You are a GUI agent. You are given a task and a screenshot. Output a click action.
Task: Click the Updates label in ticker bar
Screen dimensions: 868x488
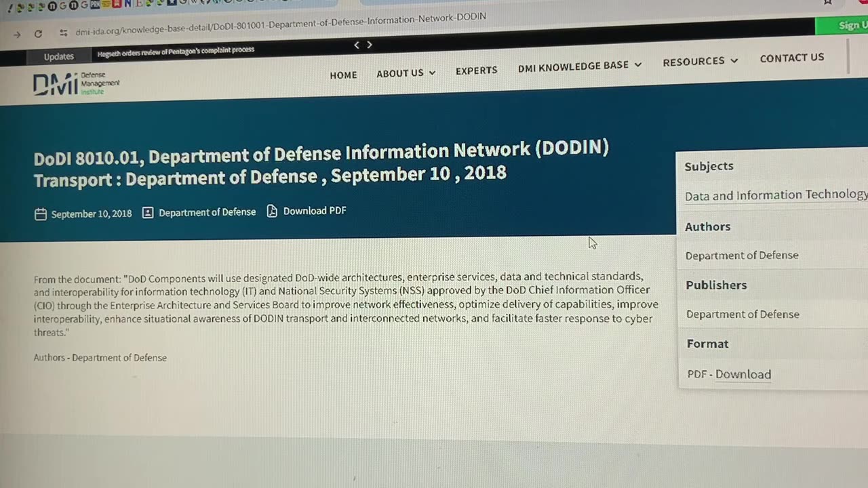pyautogui.click(x=59, y=56)
